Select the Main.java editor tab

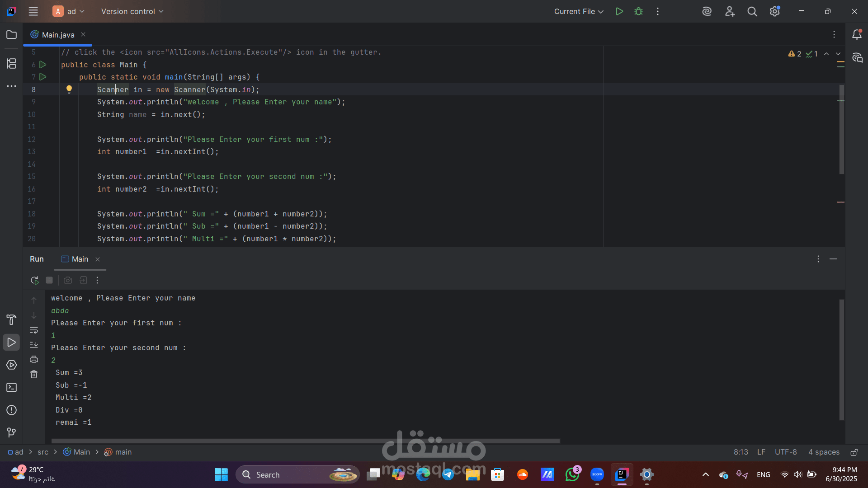58,35
